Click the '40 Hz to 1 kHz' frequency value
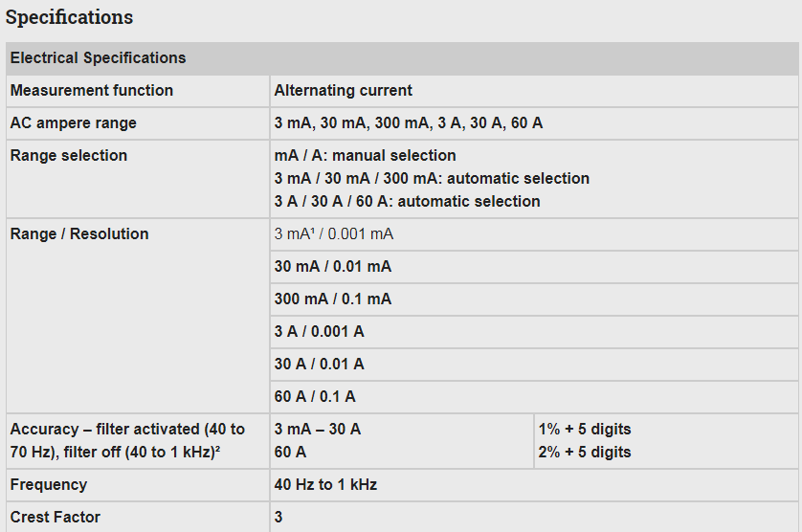 point(325,484)
